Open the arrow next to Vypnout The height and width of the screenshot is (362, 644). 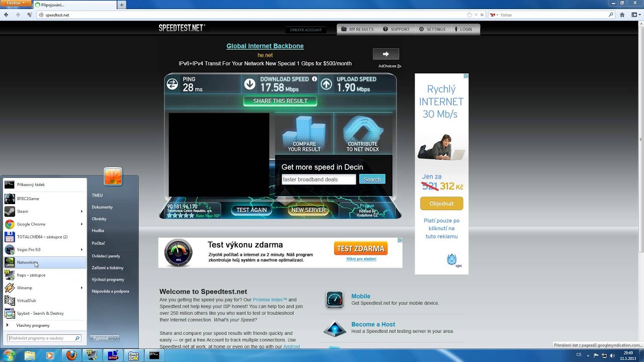pos(116,338)
